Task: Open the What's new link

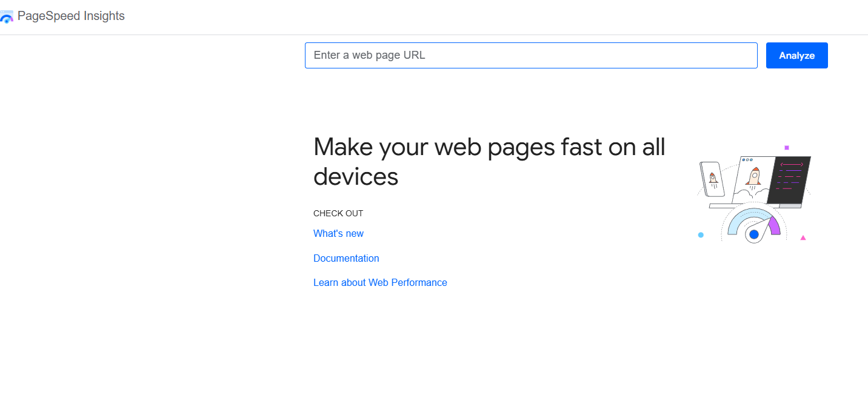Action: tap(338, 233)
